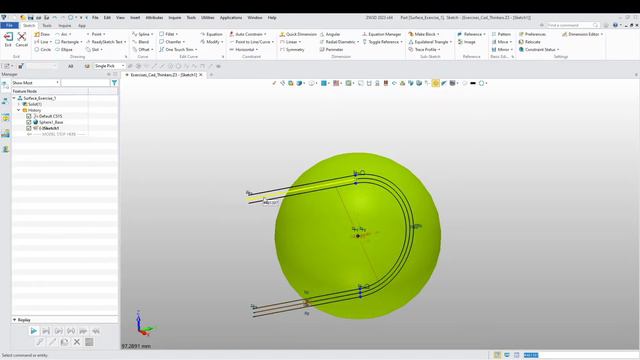640x360 pixels.
Task: Switch to the Tools ribbon tab
Action: [47, 25]
